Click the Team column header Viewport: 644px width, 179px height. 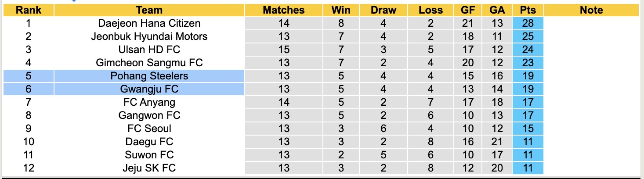(x=149, y=10)
